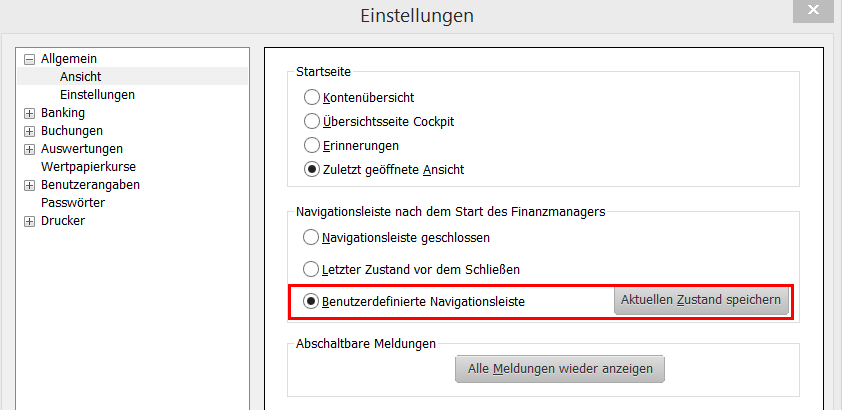Select Ansicht in the settings tree
The width and height of the screenshot is (842, 410).
coord(81,77)
